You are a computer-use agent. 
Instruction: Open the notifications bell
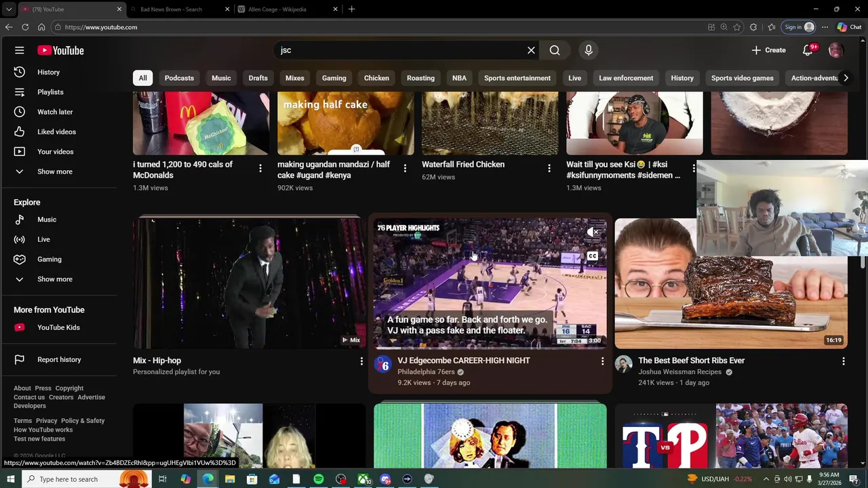(x=808, y=50)
